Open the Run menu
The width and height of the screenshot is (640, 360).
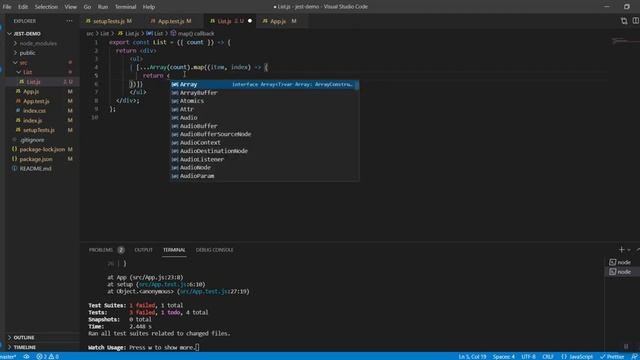point(103,7)
